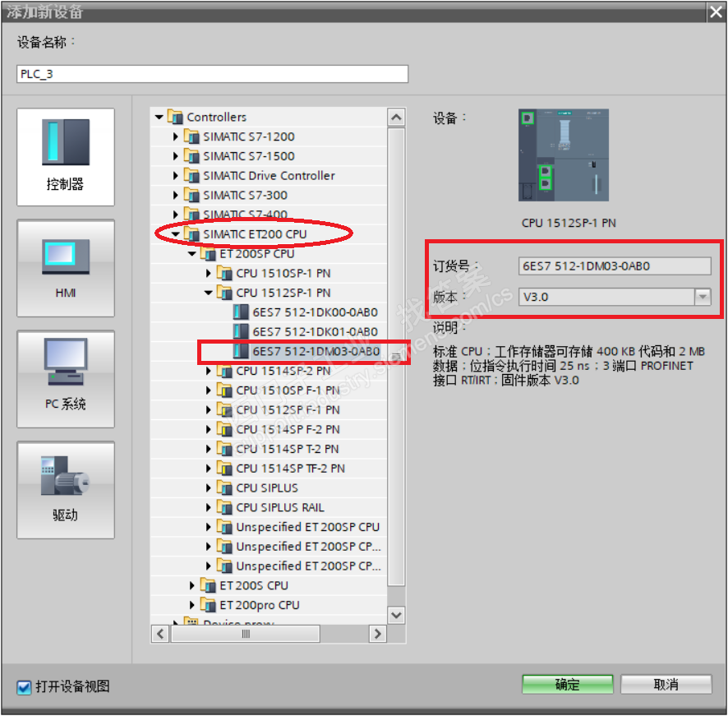This screenshot has height=716, width=728.
Task: Click the CPU 1510SP F-1 PN folder icon
Action: coord(224,390)
